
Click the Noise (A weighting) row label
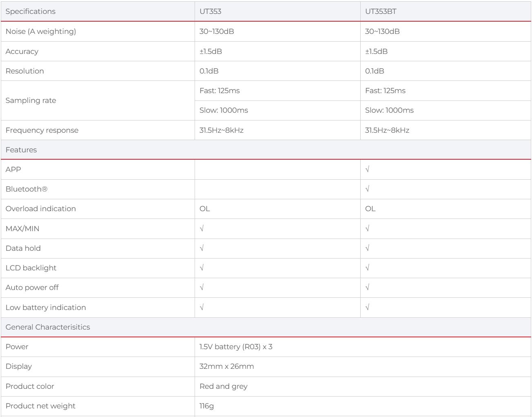pos(41,31)
